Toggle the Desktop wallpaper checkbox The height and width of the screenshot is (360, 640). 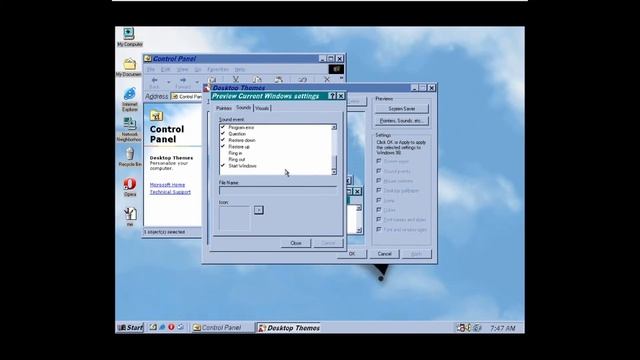tap(379, 191)
